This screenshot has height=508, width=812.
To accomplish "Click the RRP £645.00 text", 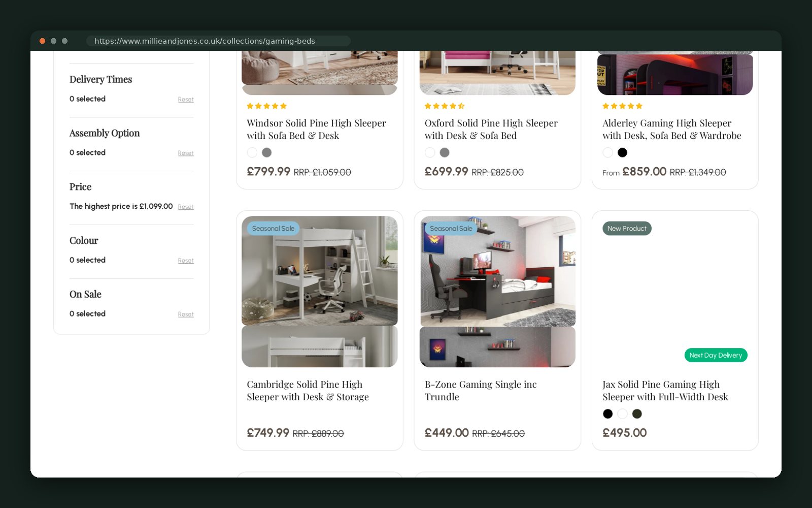I will 498,434.
